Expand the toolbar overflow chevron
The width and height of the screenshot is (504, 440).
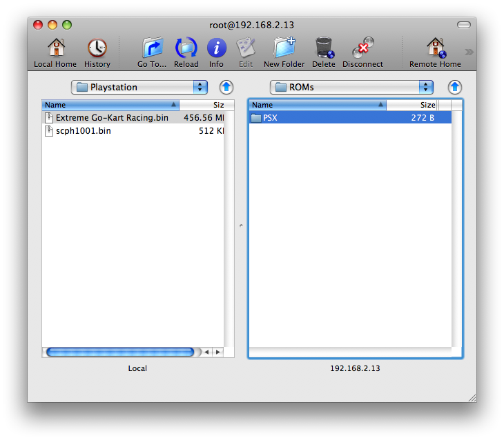click(469, 52)
